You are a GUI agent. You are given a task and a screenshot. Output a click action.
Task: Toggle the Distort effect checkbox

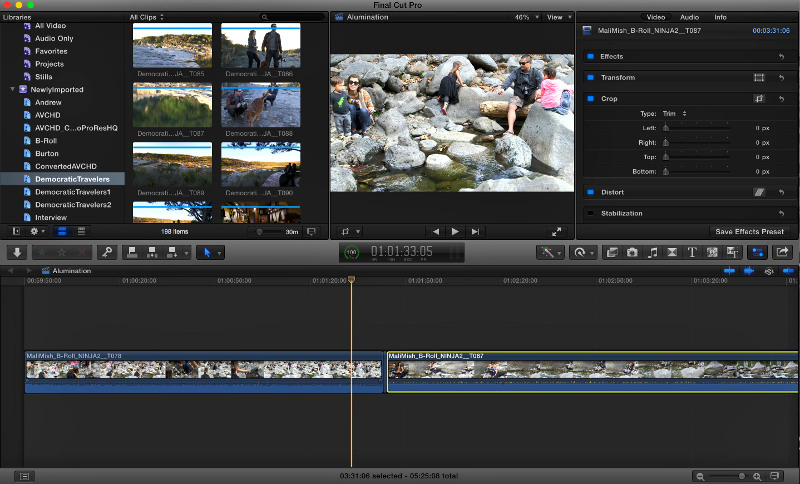click(590, 191)
